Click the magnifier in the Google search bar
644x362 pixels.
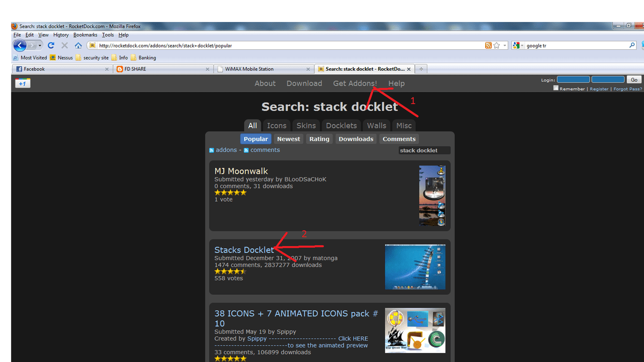click(x=632, y=45)
